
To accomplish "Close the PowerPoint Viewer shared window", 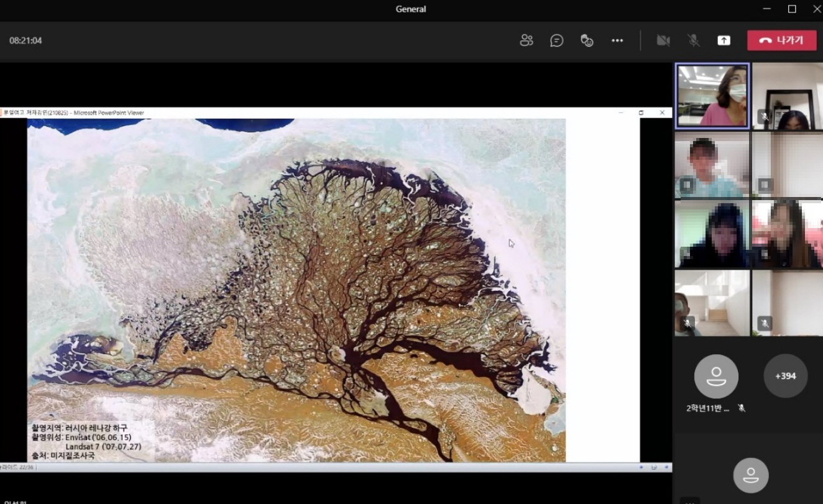I will [662, 112].
